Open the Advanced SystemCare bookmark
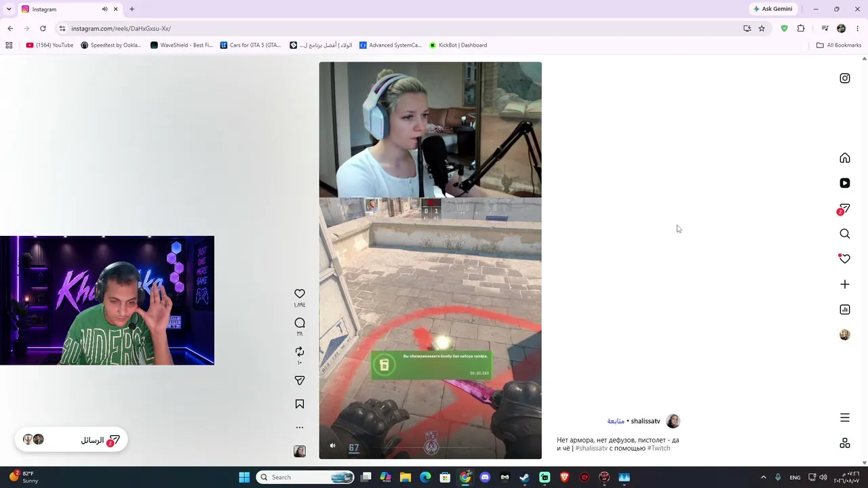Screen dimensions: 868x488 [x=391, y=45]
